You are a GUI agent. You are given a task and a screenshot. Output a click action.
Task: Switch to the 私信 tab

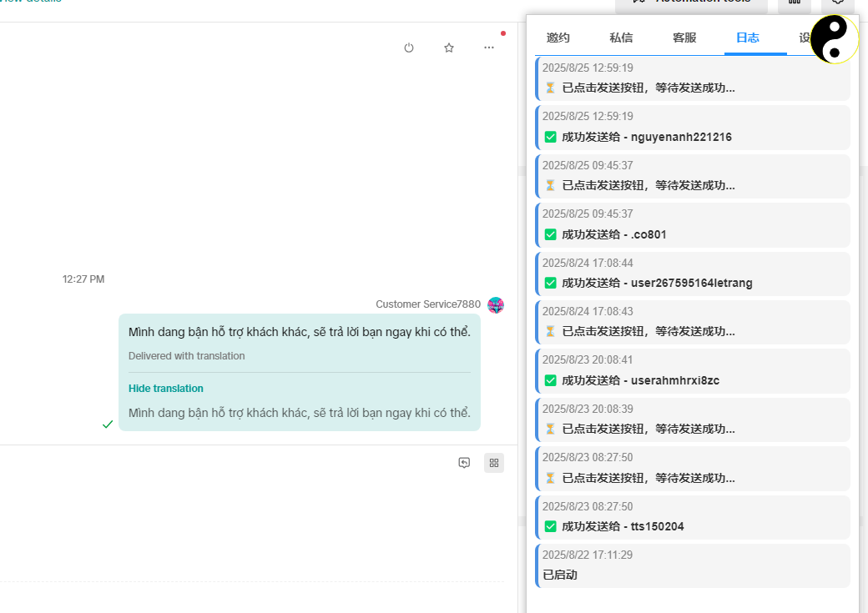coord(621,38)
